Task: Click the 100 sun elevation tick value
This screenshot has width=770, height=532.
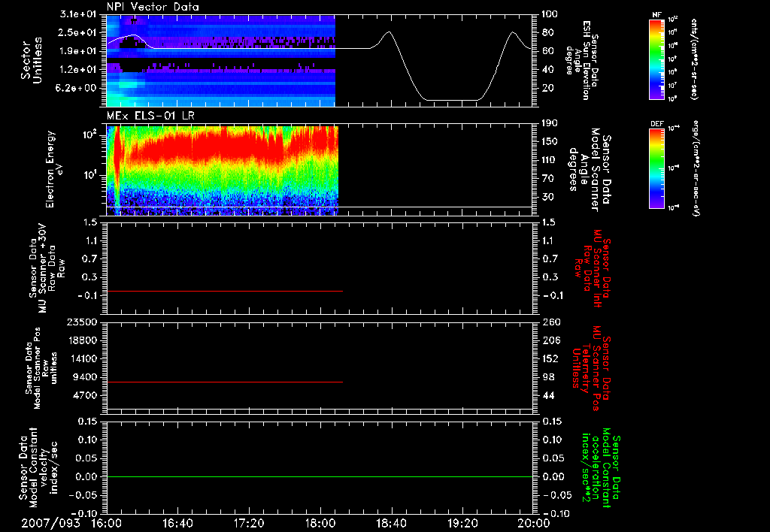Action: coord(550,14)
